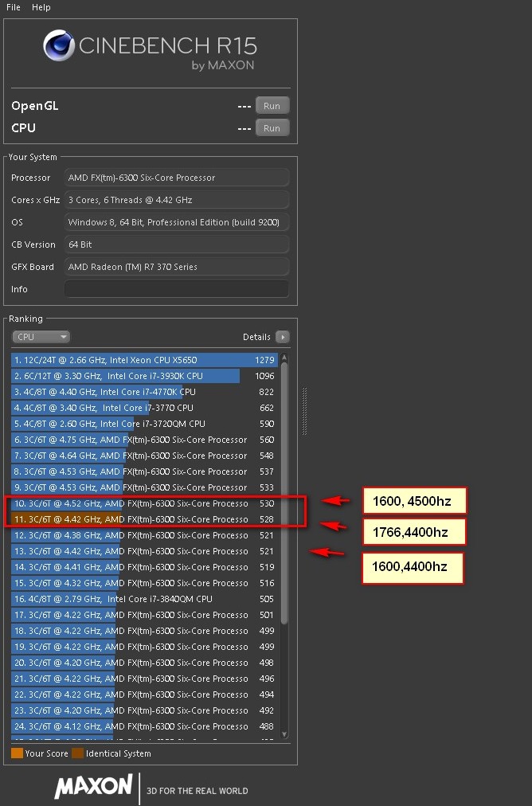Select rank 2 Core i7-3930K entry
532x806 pixels.
[144, 376]
